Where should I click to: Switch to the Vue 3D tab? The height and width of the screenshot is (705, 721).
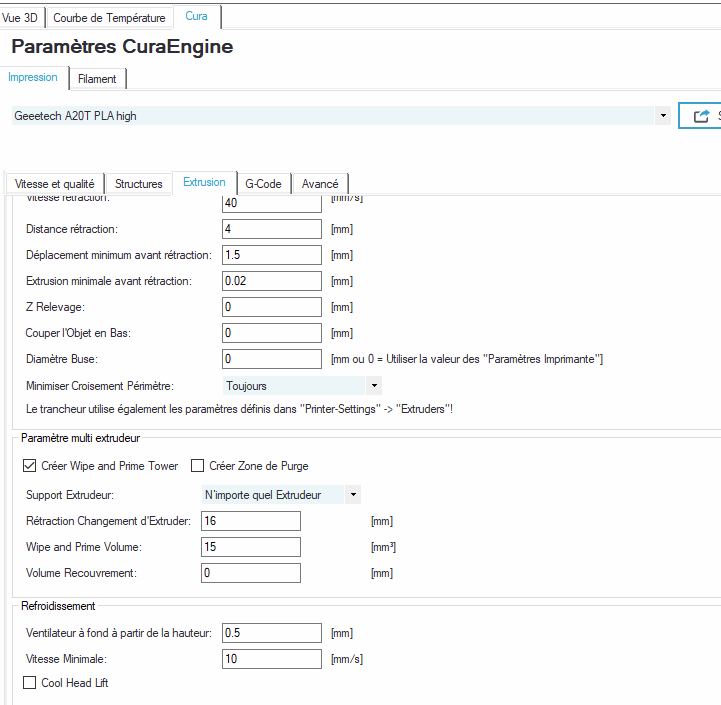(24, 18)
